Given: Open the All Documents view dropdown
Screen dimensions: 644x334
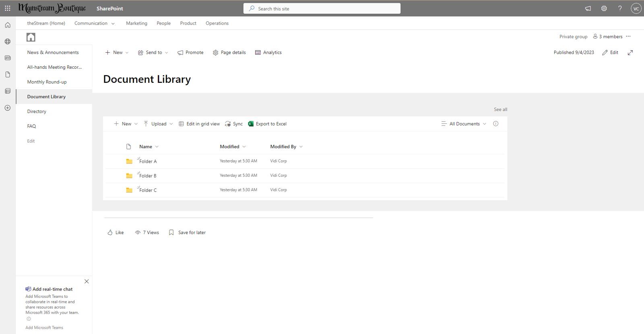Looking at the screenshot, I should click(x=464, y=124).
